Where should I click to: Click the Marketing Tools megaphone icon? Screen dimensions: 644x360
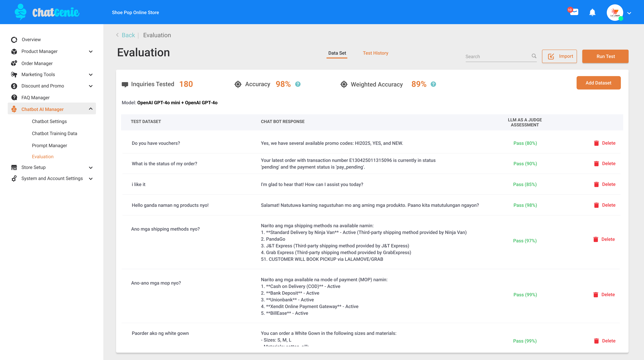click(x=14, y=74)
